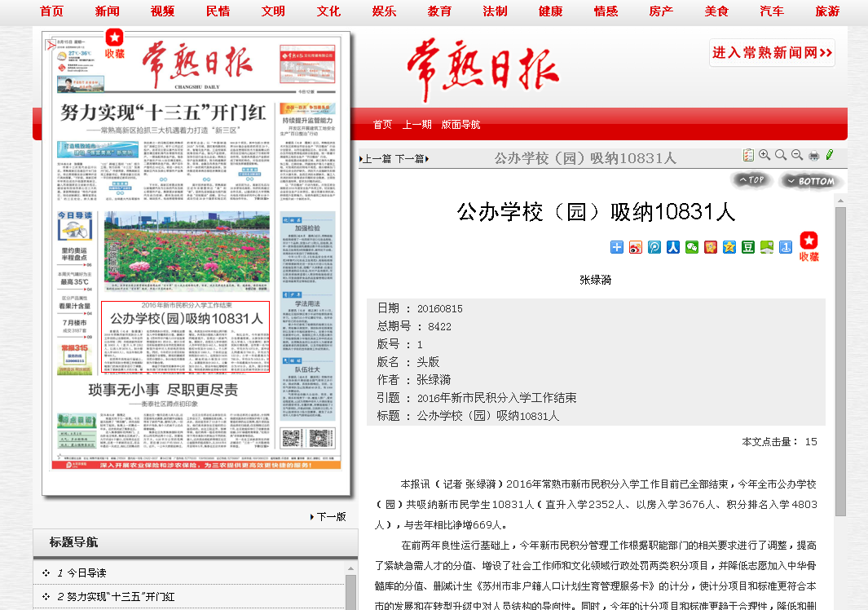Click the plain magnifier reset zoom icon
The width and height of the screenshot is (868, 610).
(x=781, y=155)
